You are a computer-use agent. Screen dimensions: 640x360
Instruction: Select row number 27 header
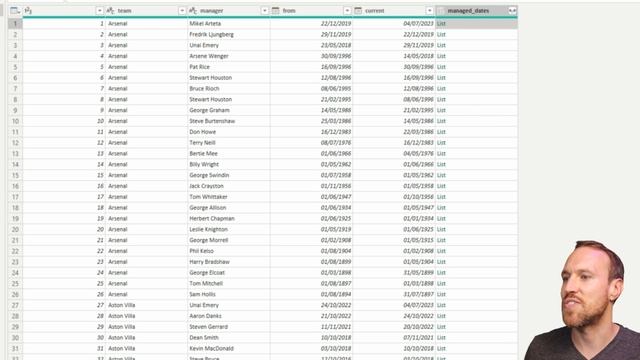(15, 305)
